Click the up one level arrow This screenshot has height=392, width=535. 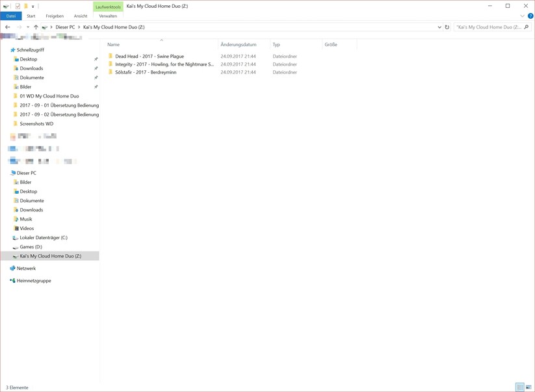(x=36, y=27)
